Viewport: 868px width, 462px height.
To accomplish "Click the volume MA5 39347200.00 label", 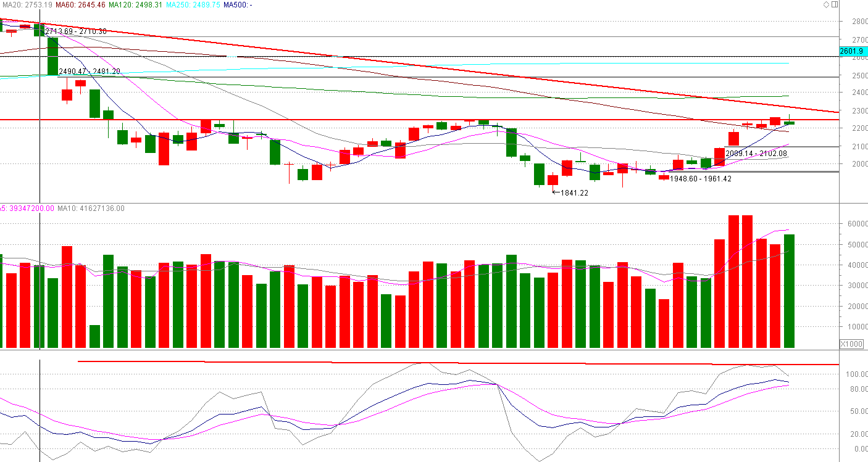I will 27,208.
